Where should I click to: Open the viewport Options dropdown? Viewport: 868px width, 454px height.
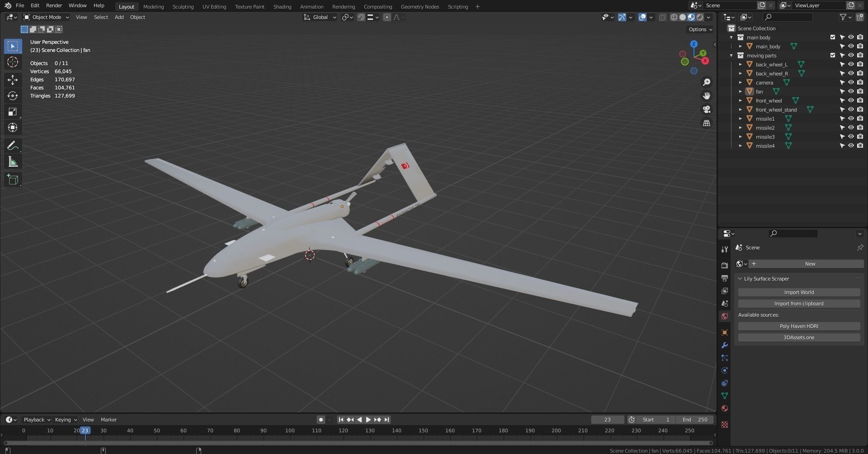click(x=700, y=29)
